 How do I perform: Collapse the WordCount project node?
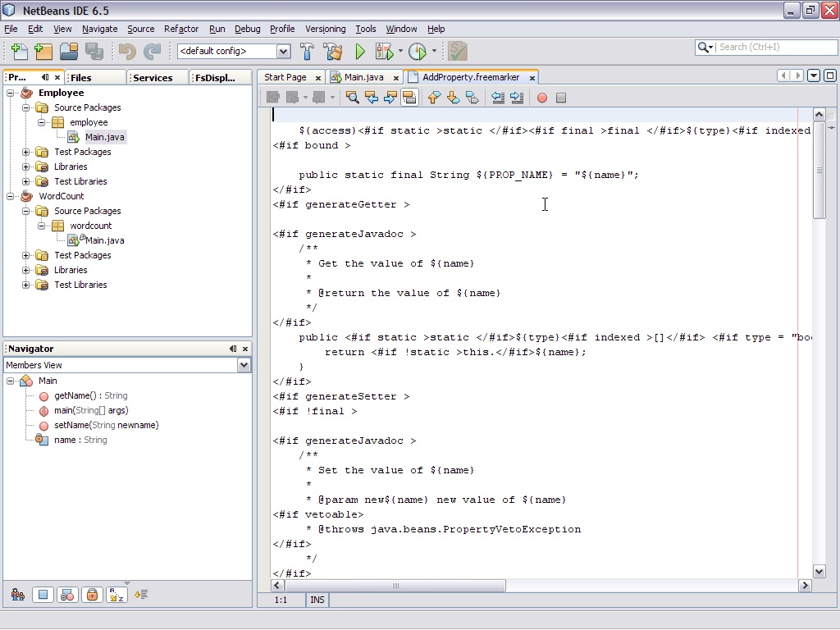(10, 196)
